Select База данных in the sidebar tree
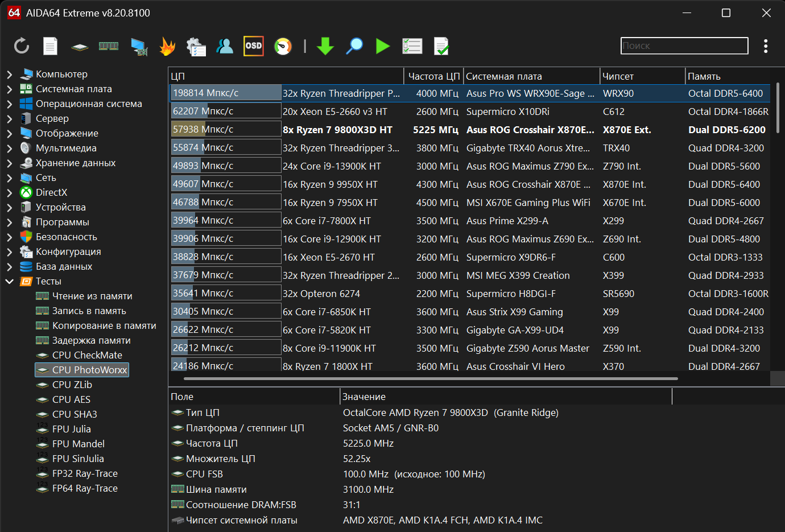 pyautogui.click(x=64, y=266)
